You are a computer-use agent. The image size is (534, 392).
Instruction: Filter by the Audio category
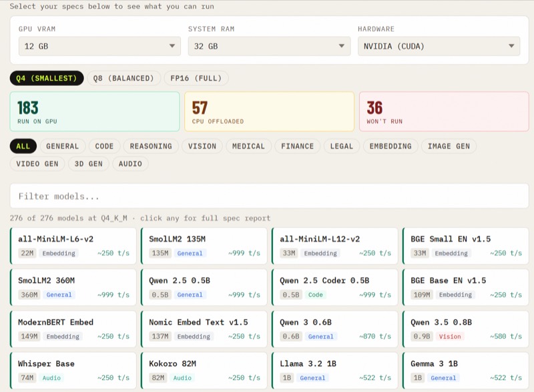click(130, 164)
